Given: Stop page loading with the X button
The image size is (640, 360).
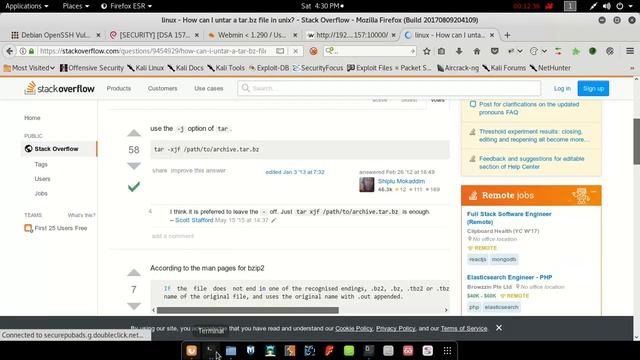Looking at the screenshot, I should pos(296,51).
